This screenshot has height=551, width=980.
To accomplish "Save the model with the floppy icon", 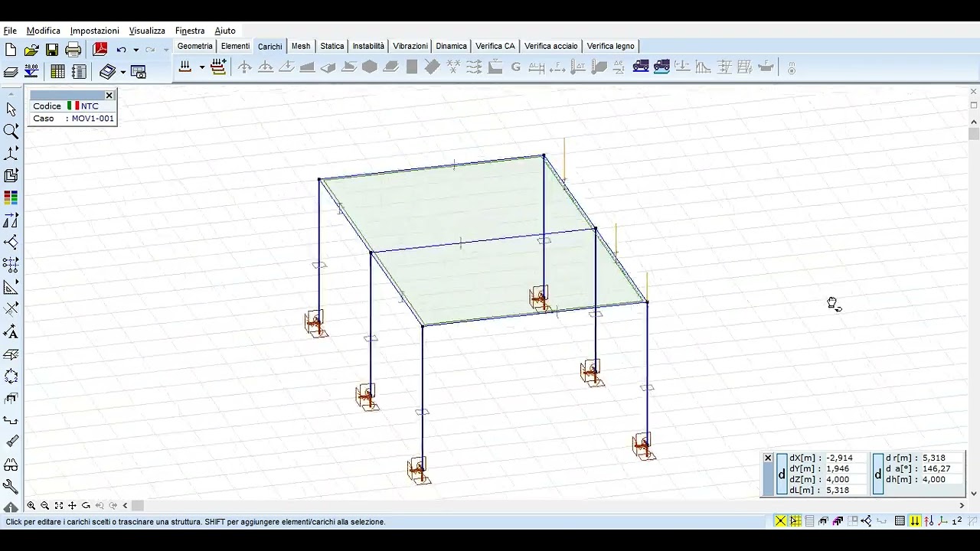I will click(52, 50).
